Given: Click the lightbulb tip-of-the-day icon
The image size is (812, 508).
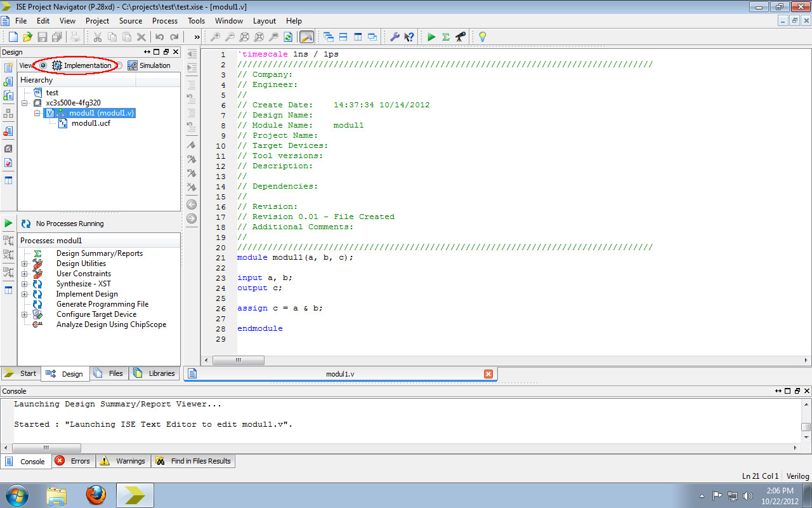Looking at the screenshot, I should pos(482,36).
